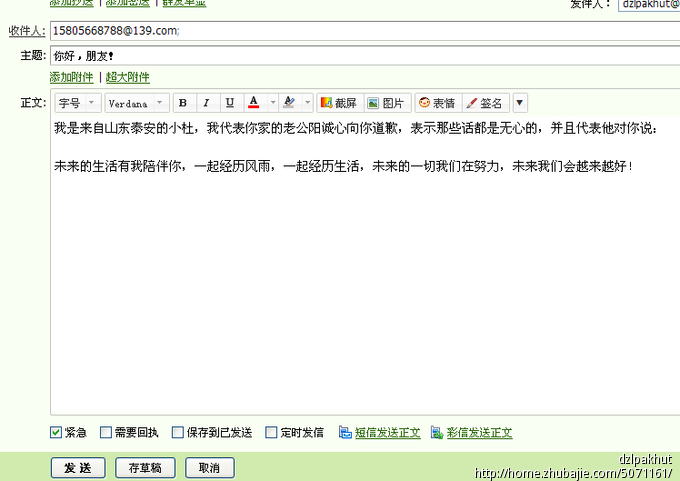Click the 收件人 recipient label link
Image resolution: width=680 pixels, height=481 pixels.
(26, 31)
